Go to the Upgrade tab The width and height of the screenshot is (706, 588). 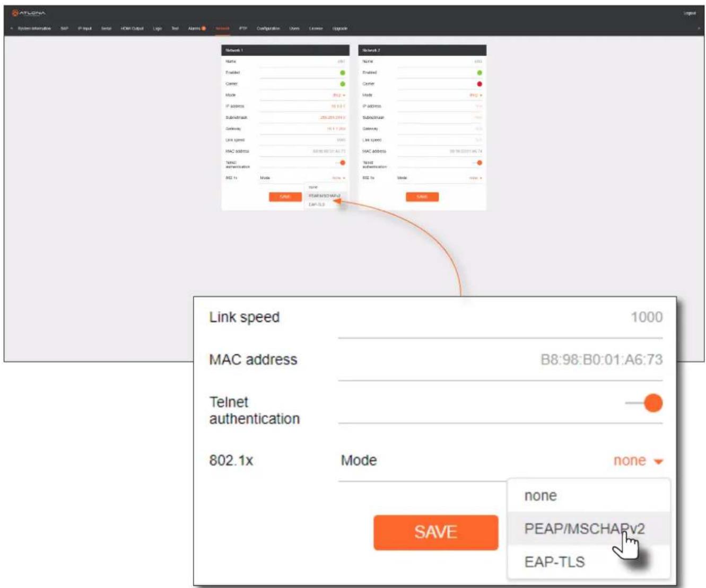(x=340, y=29)
